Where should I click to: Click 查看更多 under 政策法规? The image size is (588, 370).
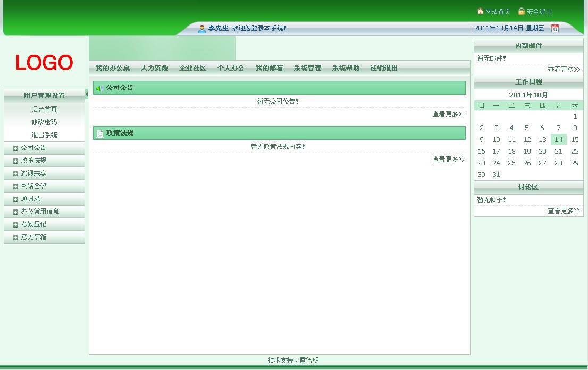[x=449, y=159]
